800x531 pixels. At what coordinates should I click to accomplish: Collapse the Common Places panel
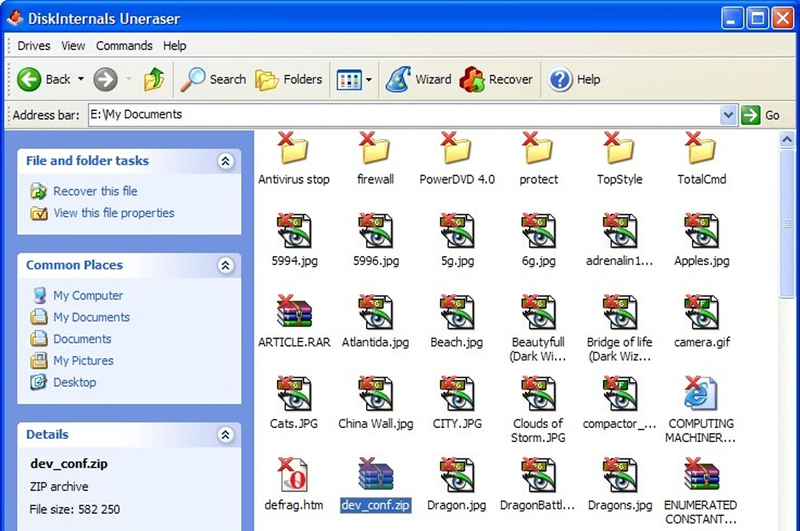coord(225,266)
